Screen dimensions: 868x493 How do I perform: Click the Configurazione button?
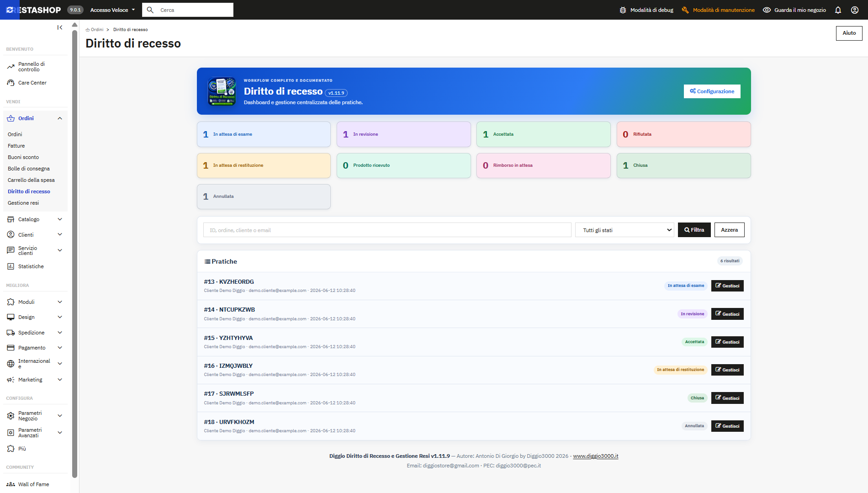point(712,91)
